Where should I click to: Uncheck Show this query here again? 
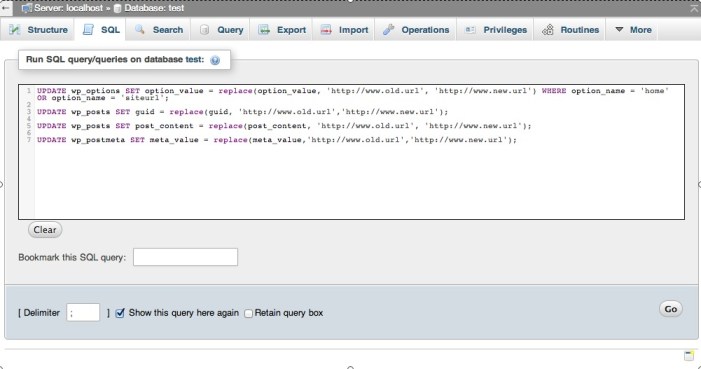[120, 313]
